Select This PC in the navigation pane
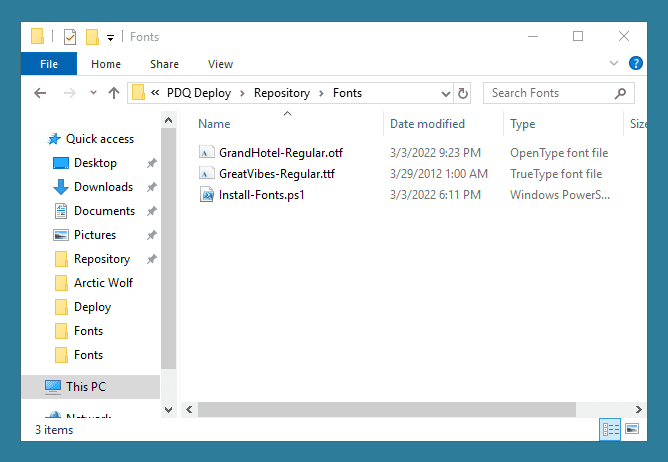The image size is (668, 462). 90,387
